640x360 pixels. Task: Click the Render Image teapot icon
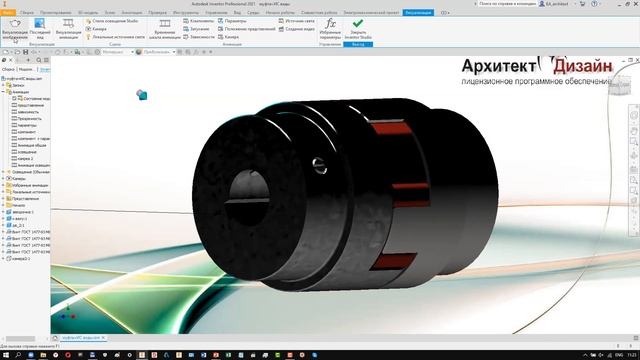[15, 24]
